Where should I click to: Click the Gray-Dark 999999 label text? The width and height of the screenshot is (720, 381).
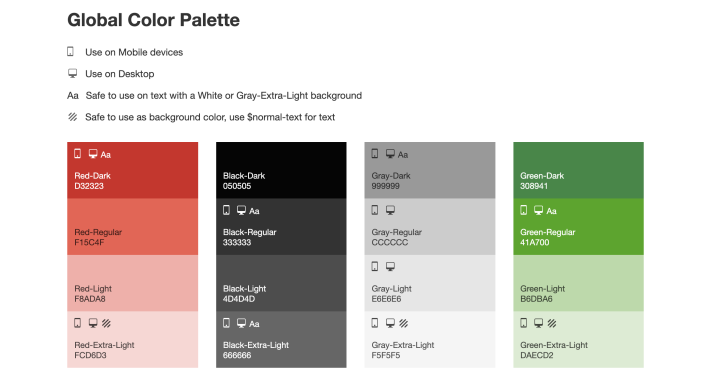point(391,181)
